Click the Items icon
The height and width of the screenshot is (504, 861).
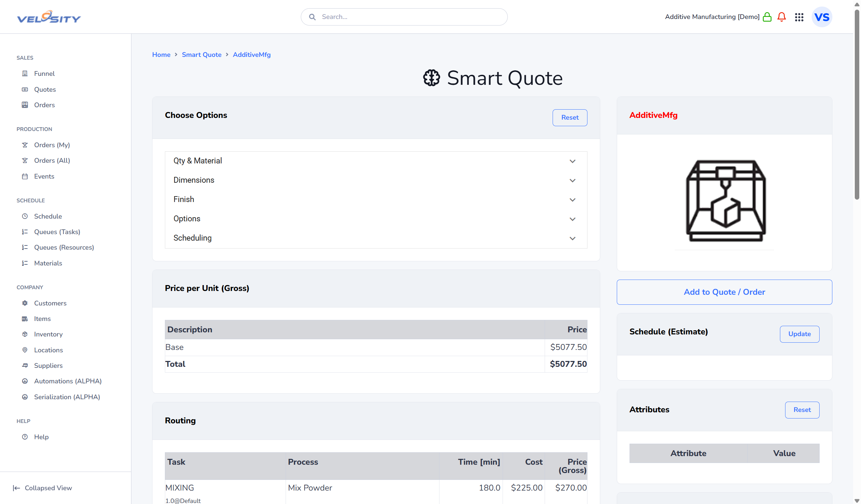click(x=25, y=319)
